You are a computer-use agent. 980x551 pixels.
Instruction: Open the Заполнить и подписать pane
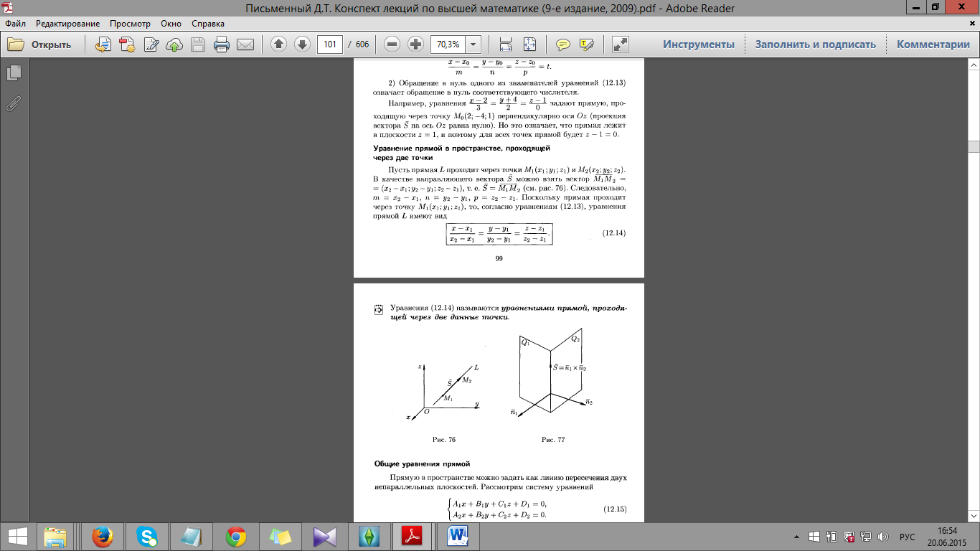click(815, 44)
